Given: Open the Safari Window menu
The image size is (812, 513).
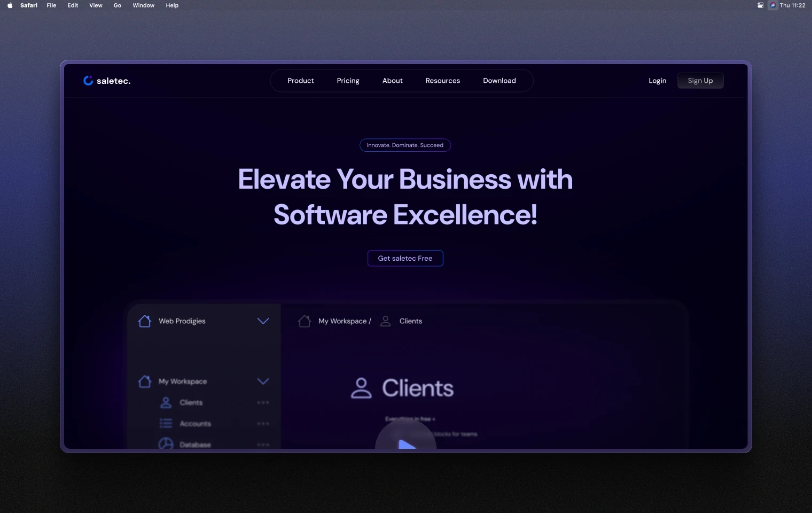Looking at the screenshot, I should (x=143, y=5).
